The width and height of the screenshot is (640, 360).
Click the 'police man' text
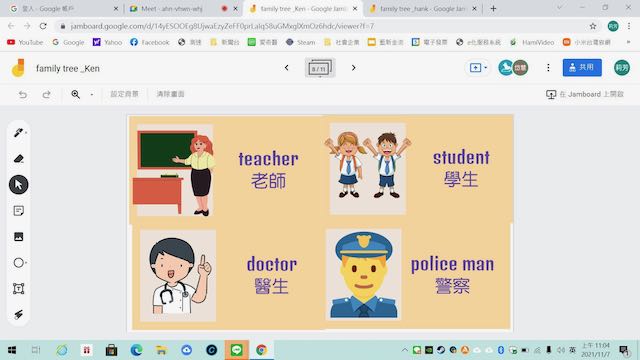(x=452, y=264)
